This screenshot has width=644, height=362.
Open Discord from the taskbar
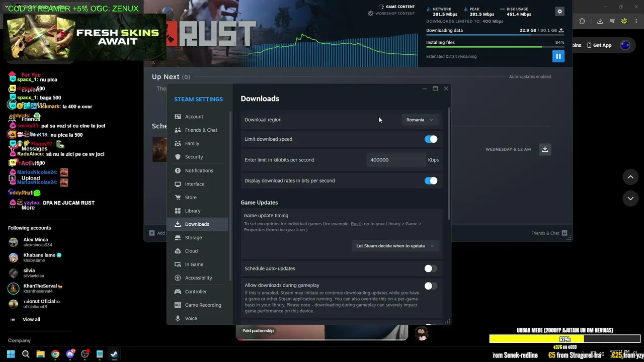pos(70,354)
